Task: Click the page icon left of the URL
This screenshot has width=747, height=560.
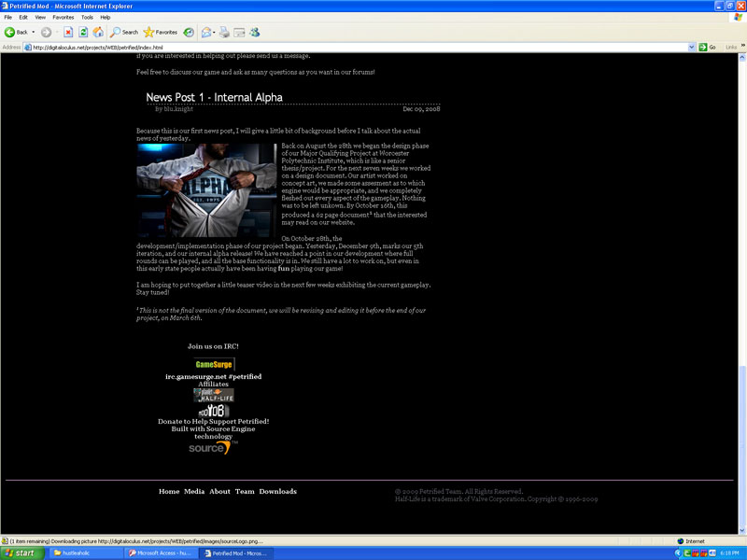Action: tap(28, 48)
